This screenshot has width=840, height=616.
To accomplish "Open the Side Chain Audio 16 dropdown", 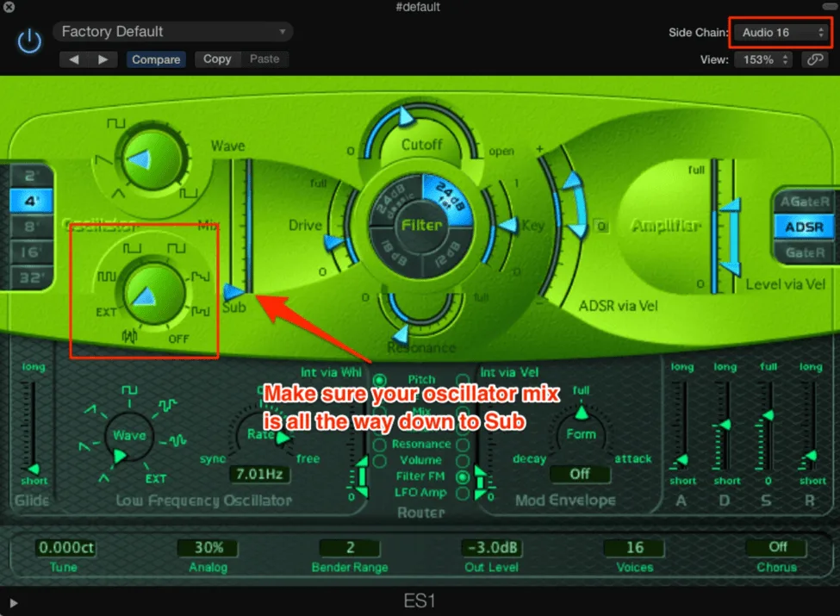I will [781, 32].
